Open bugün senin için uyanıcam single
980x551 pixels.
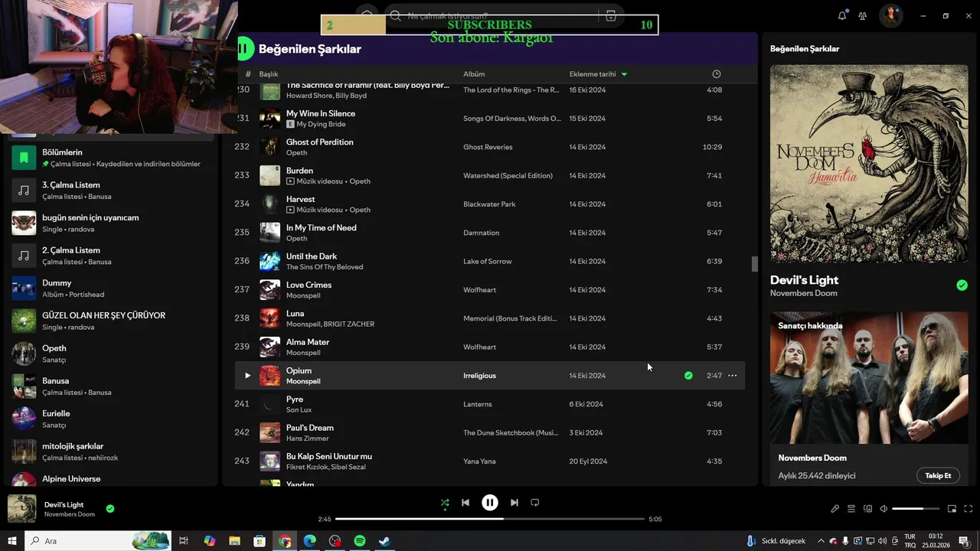111,223
